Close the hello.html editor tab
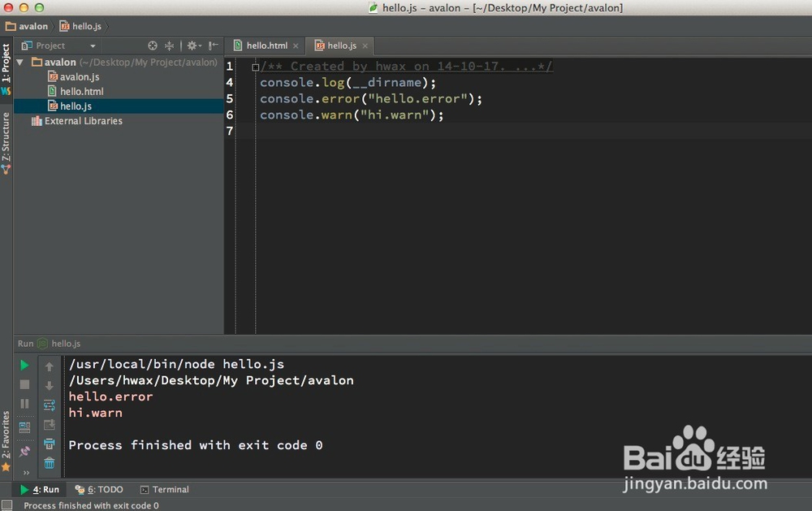The height and width of the screenshot is (511, 812). [x=296, y=45]
